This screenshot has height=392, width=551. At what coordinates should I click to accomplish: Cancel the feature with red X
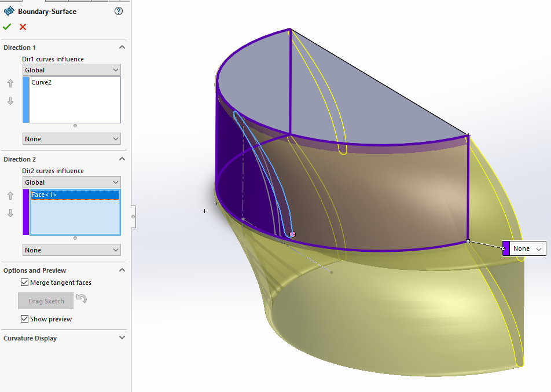[x=23, y=27]
